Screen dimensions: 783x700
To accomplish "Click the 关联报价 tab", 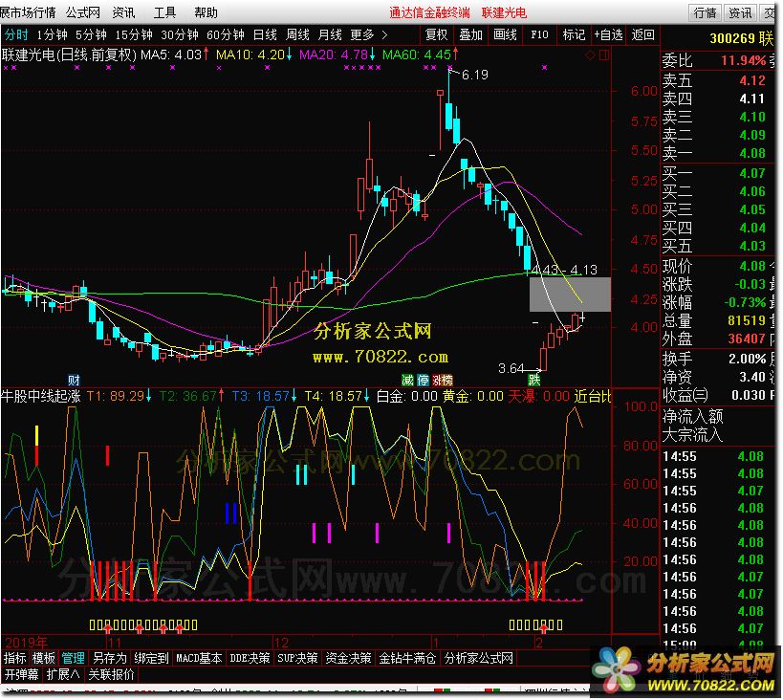I will [x=111, y=675].
